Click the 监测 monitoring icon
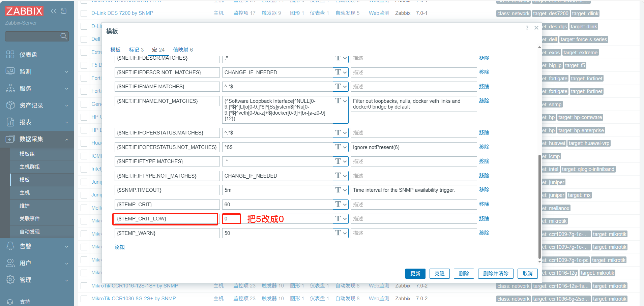This screenshot has height=306, width=644. pyautogui.click(x=10, y=71)
